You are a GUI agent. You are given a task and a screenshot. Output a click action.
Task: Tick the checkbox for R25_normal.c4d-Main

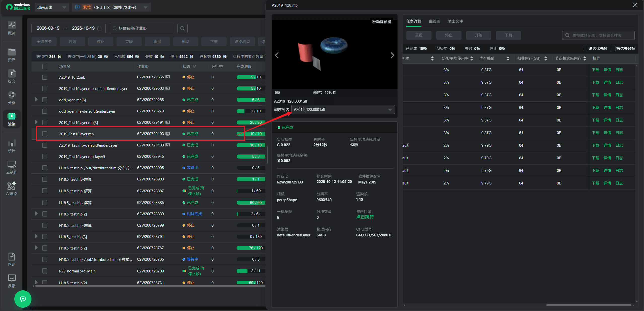tap(45, 271)
